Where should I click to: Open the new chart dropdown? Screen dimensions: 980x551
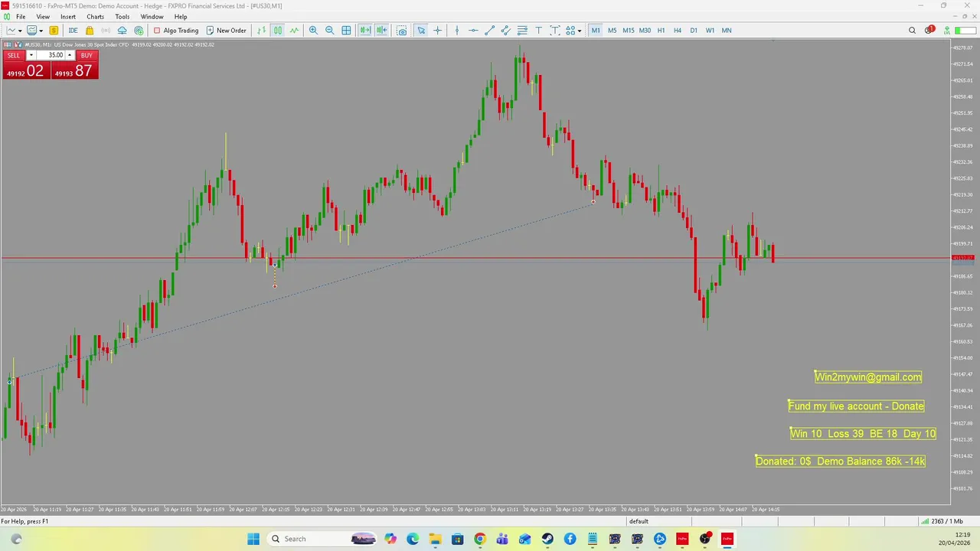coord(20,31)
